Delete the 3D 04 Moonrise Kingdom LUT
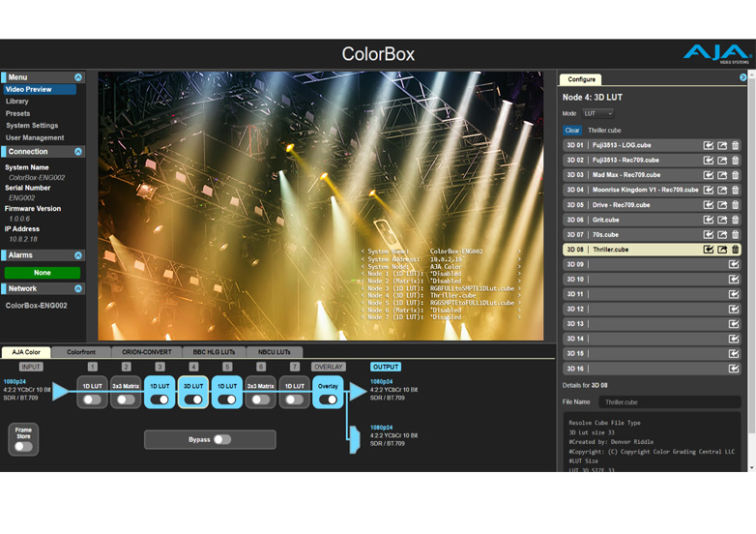 [x=736, y=190]
